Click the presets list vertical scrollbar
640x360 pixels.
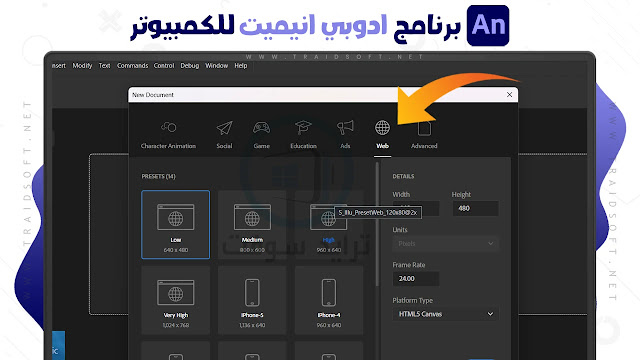(377, 224)
